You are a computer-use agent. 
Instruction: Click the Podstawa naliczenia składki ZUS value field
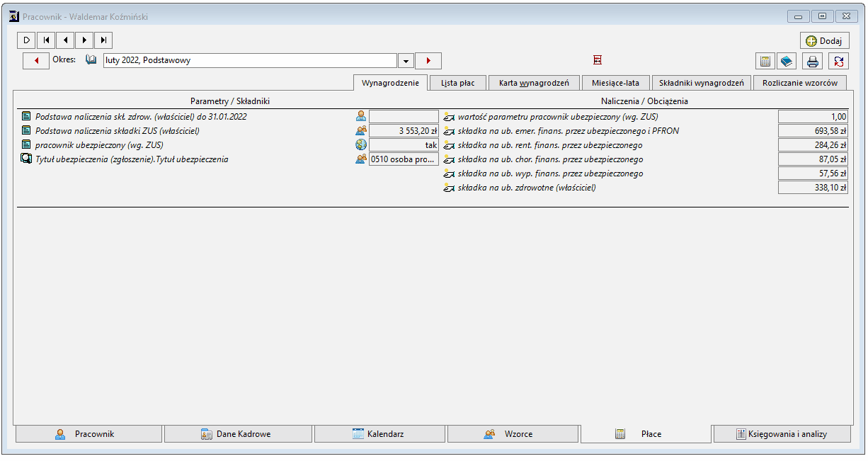tap(404, 131)
